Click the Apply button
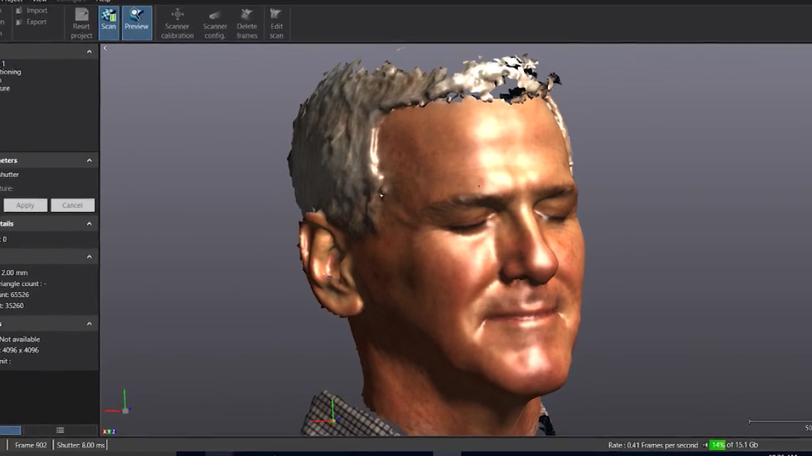 pos(25,205)
